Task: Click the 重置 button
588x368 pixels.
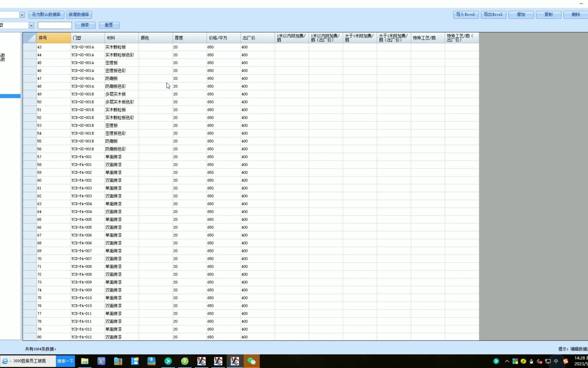Action: tap(109, 25)
